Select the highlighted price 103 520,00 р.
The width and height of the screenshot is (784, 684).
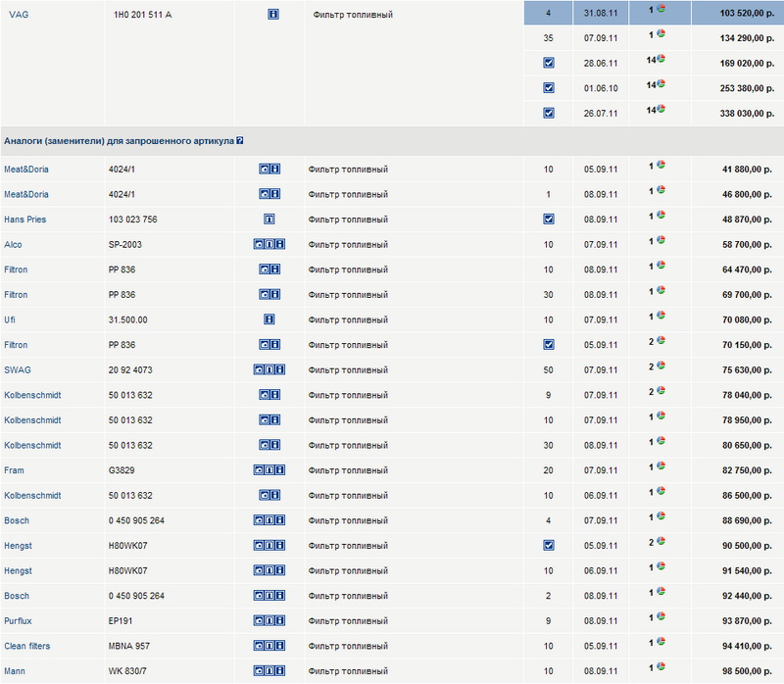(x=747, y=13)
